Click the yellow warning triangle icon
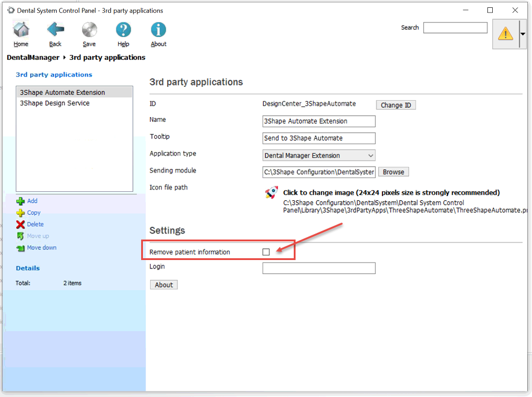The image size is (532, 397). [x=505, y=34]
